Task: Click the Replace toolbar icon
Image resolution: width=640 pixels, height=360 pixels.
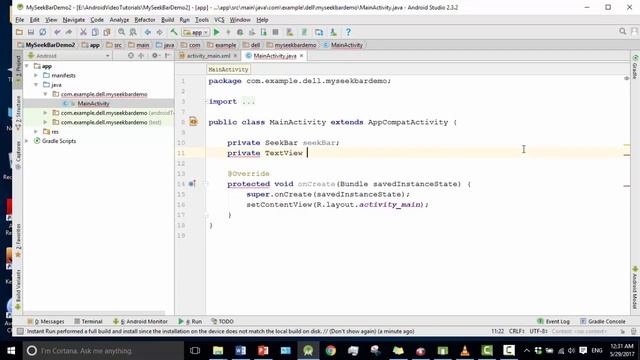Action: tap(133, 32)
